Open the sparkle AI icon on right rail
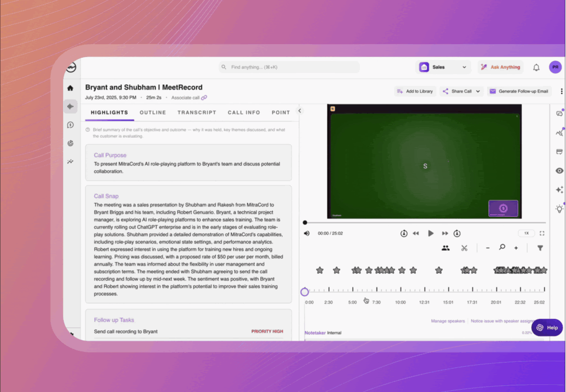Screen dimensions: 566x392 (x=560, y=190)
